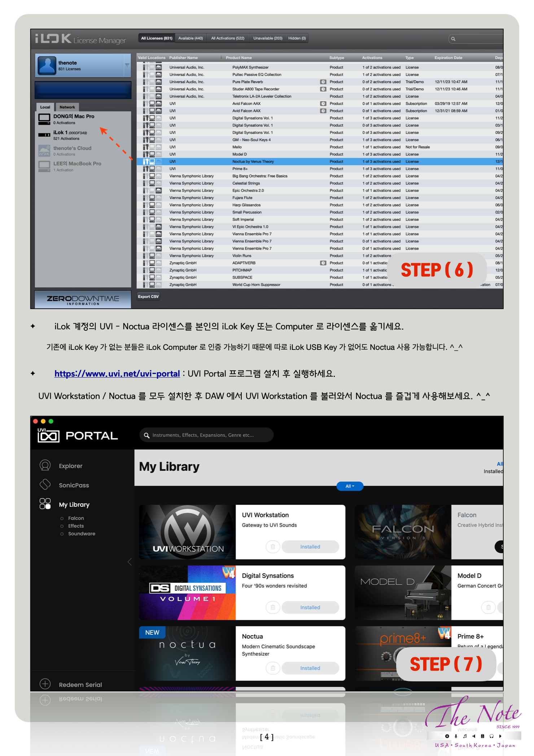Open the Noctua product thumbnail
This screenshot has width=534, height=756.
pos(187,653)
